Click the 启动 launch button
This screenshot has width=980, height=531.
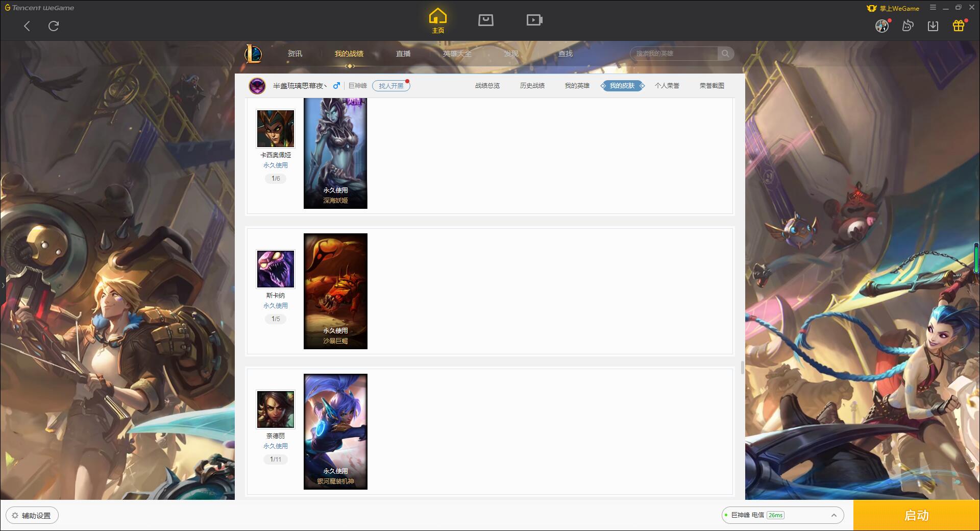tap(916, 515)
